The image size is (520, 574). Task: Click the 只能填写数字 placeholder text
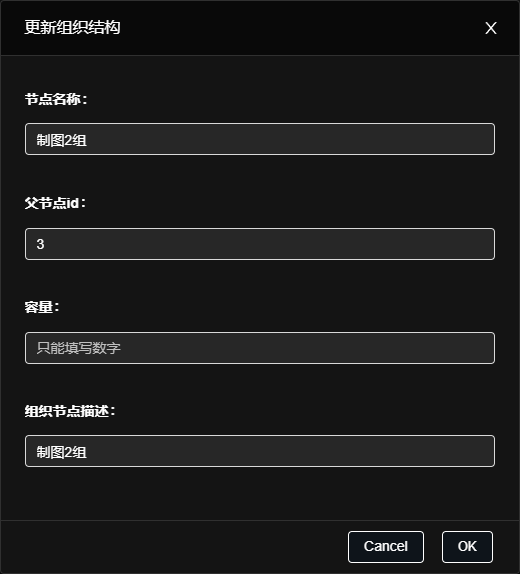pyautogui.click(x=78, y=348)
